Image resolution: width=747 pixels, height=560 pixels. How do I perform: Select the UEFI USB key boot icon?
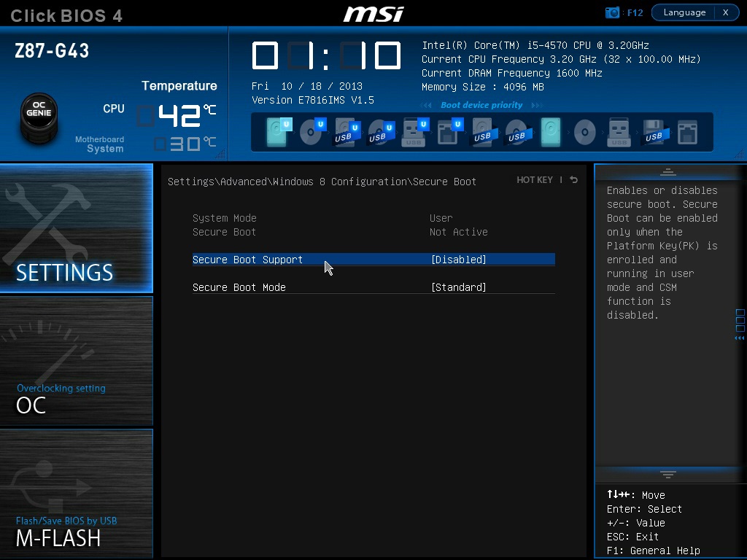point(414,133)
